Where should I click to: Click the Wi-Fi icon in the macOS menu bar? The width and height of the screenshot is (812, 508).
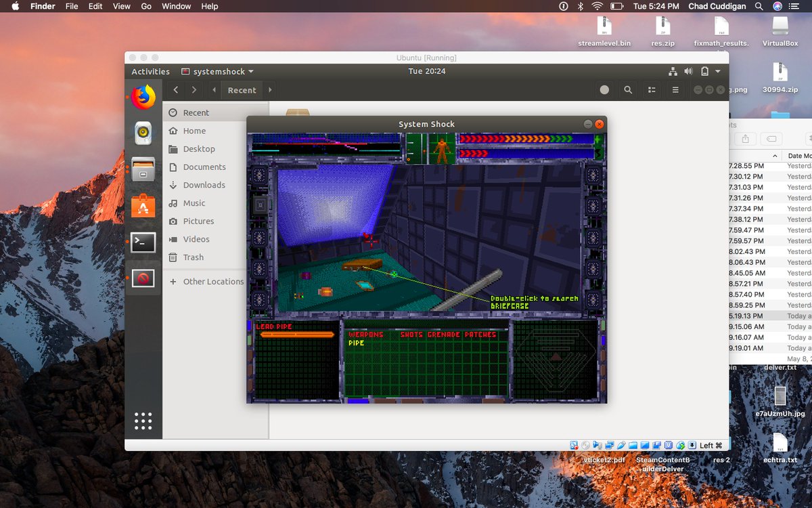click(597, 6)
